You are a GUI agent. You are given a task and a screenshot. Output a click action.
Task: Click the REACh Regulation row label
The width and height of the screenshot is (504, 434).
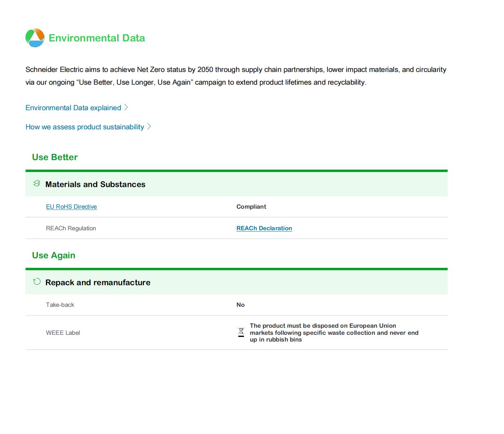tap(71, 228)
